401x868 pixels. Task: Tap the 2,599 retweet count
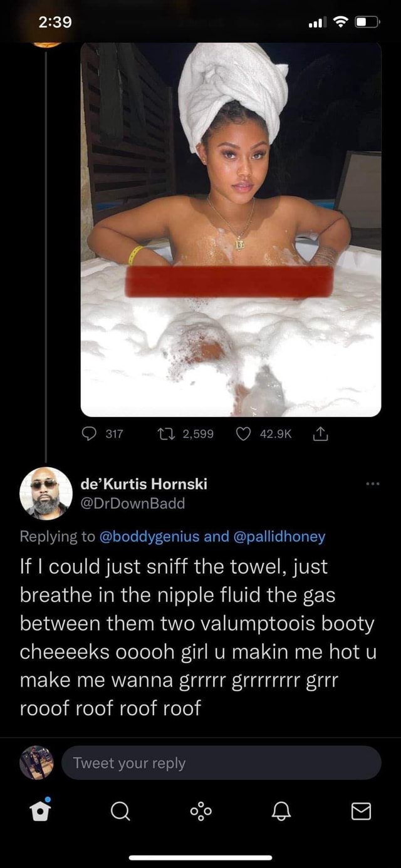[x=198, y=434]
